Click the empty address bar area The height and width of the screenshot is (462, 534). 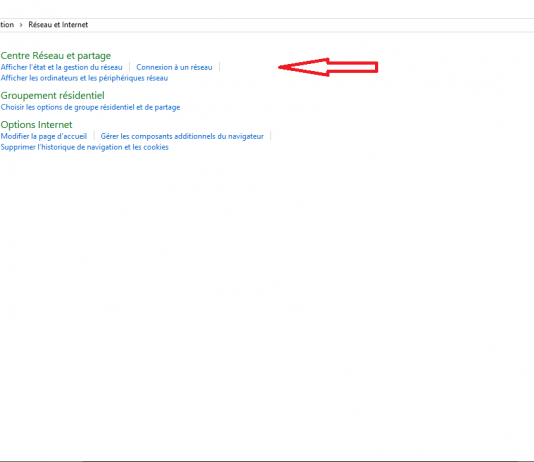(307, 25)
